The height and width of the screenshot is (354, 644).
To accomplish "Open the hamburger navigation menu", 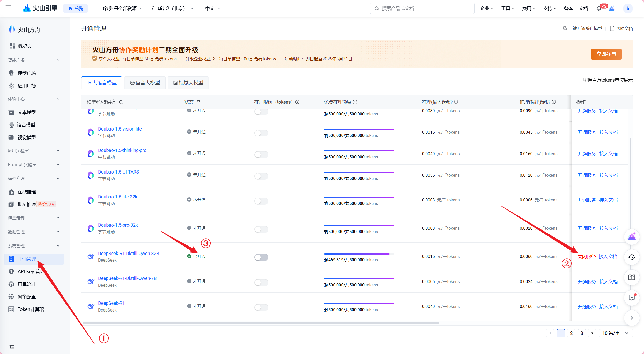I will coord(8,8).
